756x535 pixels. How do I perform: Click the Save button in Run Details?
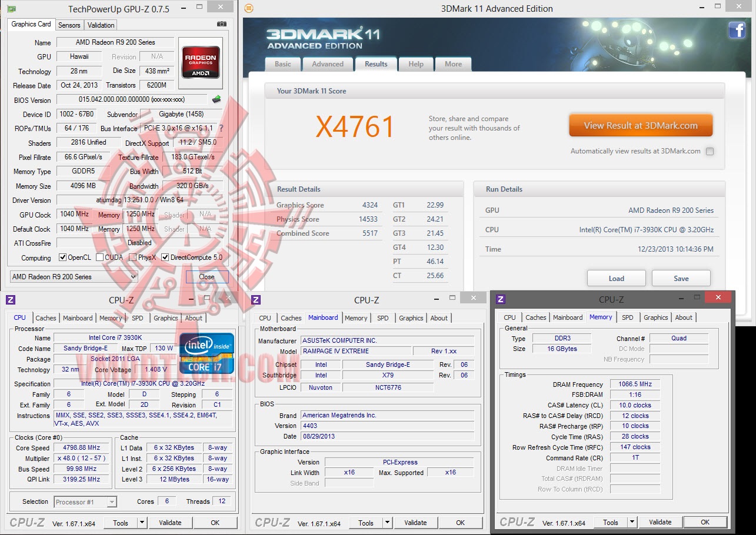click(x=681, y=279)
